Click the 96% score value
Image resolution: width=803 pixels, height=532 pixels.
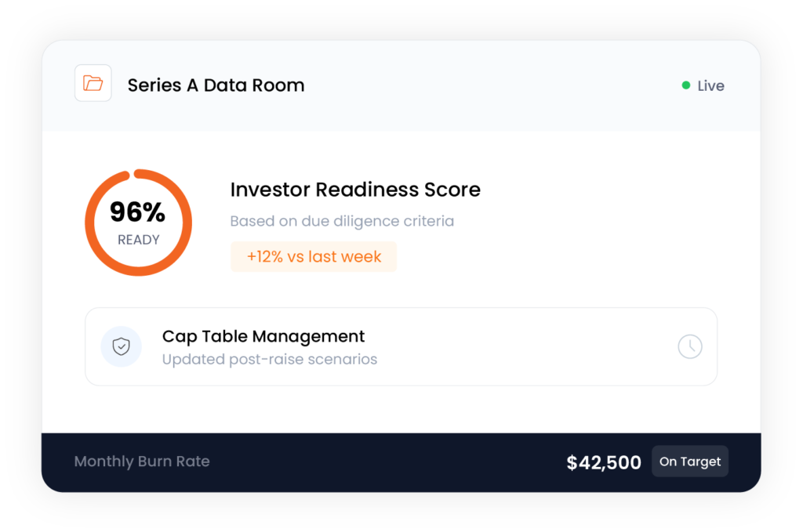137,212
